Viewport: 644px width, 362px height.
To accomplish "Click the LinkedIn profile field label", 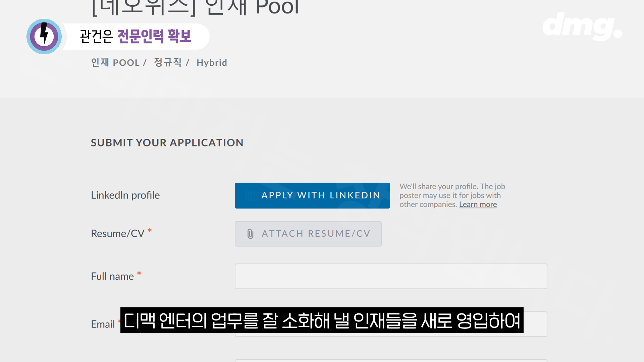I will [125, 195].
